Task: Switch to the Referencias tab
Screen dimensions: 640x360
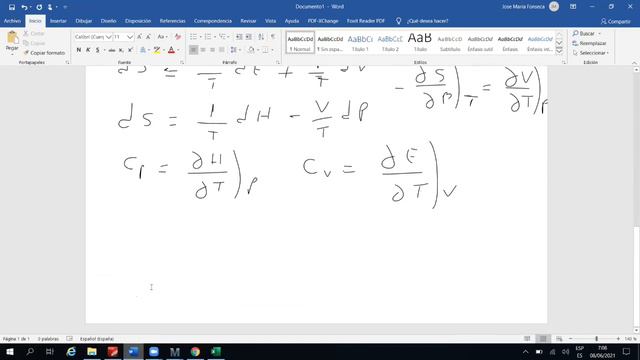Action: (172, 21)
